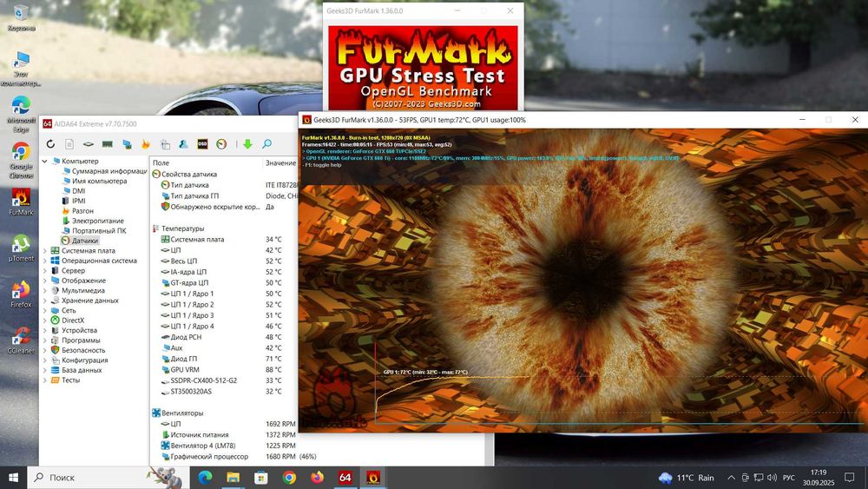Screen dimensions: 868x489
Task: Open the µTorrent desktop shortcut
Action: (21, 248)
